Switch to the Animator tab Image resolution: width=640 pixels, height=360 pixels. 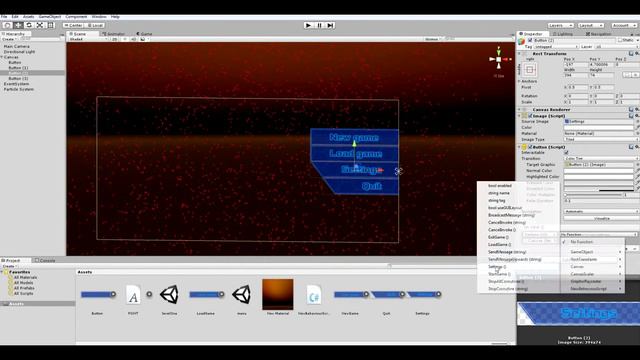[x=114, y=34]
